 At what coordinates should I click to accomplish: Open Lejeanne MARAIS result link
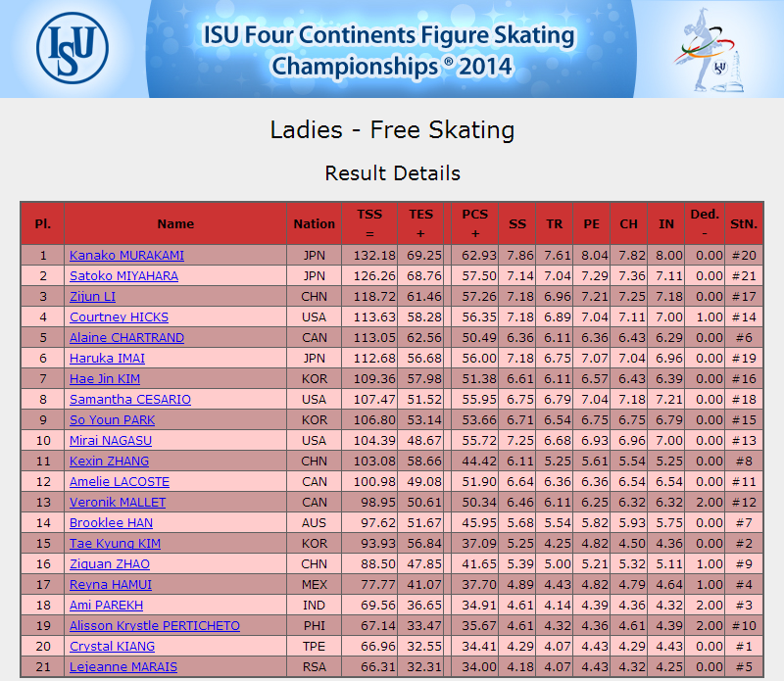[123, 666]
